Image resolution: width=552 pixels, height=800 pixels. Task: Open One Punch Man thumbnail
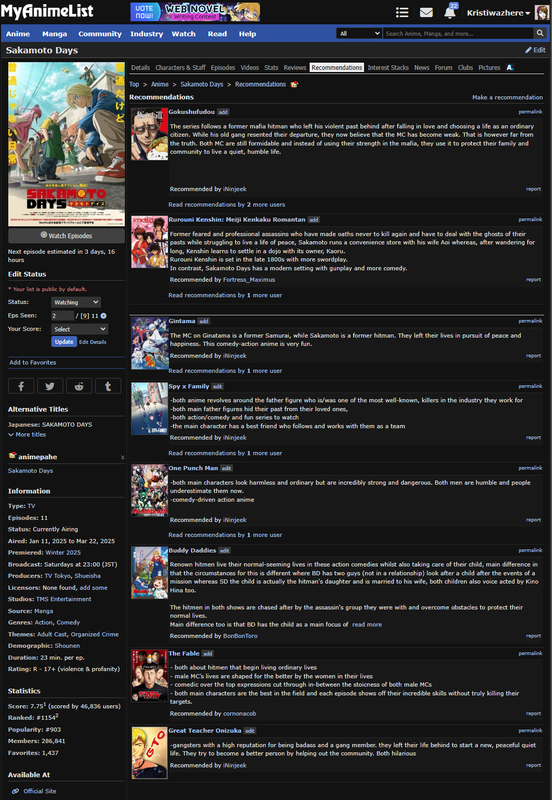click(x=149, y=490)
